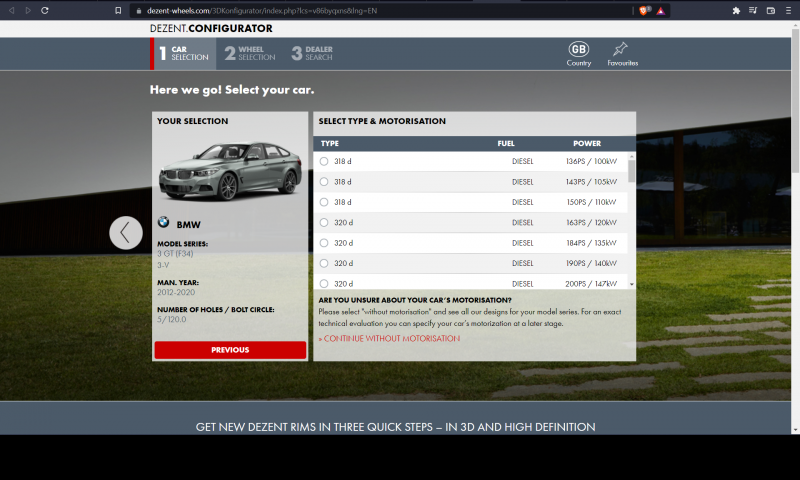This screenshot has width=800, height=480.
Task: Bookmark the page with the bookmark icon
Action: click(x=118, y=10)
